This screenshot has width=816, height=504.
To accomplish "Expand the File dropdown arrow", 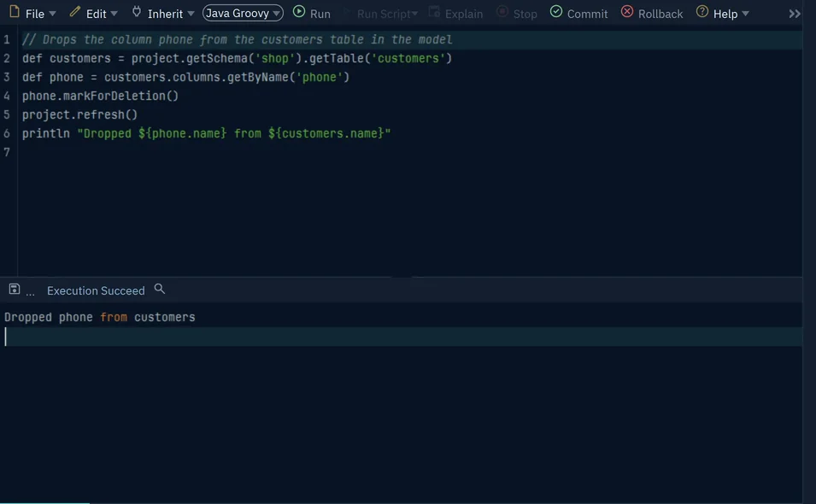I will (53, 14).
